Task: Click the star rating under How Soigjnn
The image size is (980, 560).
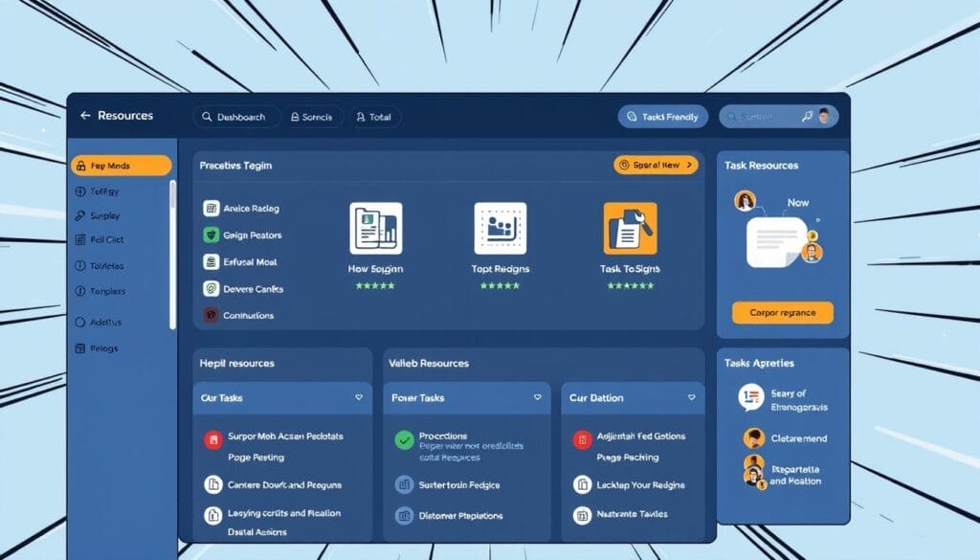Action: 375,285
